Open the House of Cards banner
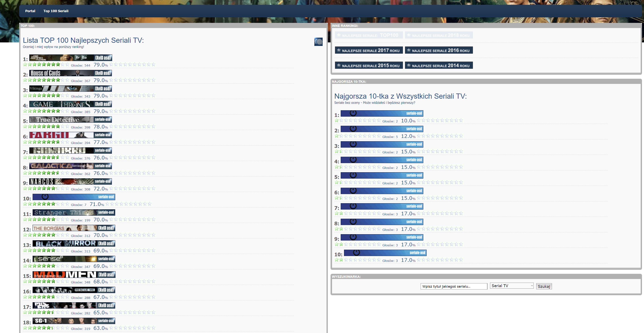This screenshot has width=644, height=333. [71, 73]
